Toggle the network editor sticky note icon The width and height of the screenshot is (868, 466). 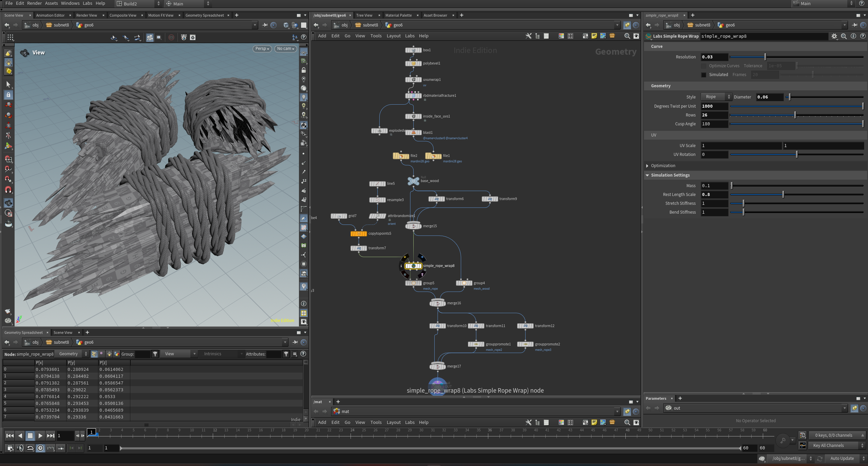pos(594,36)
